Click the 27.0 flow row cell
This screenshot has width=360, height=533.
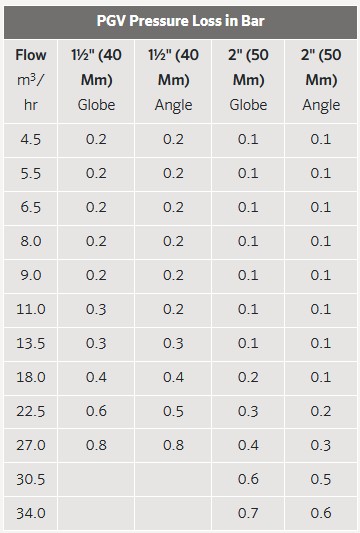[x=31, y=445]
